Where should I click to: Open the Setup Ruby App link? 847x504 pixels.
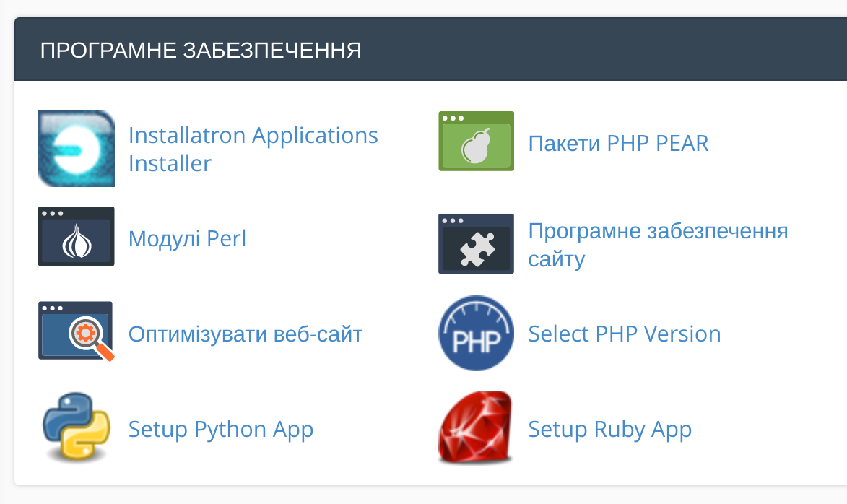coord(609,429)
